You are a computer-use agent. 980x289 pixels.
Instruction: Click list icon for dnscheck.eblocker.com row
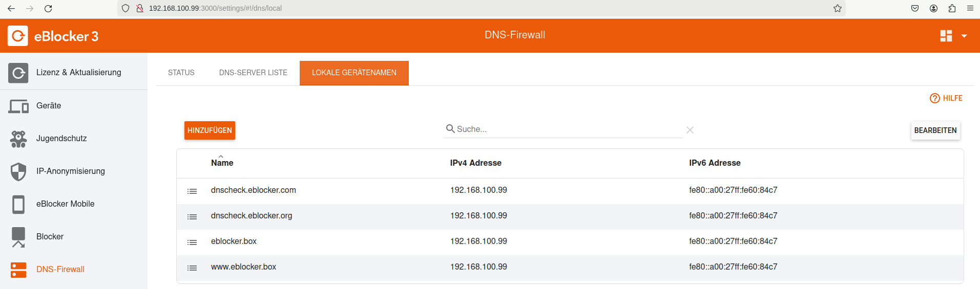[192, 191]
